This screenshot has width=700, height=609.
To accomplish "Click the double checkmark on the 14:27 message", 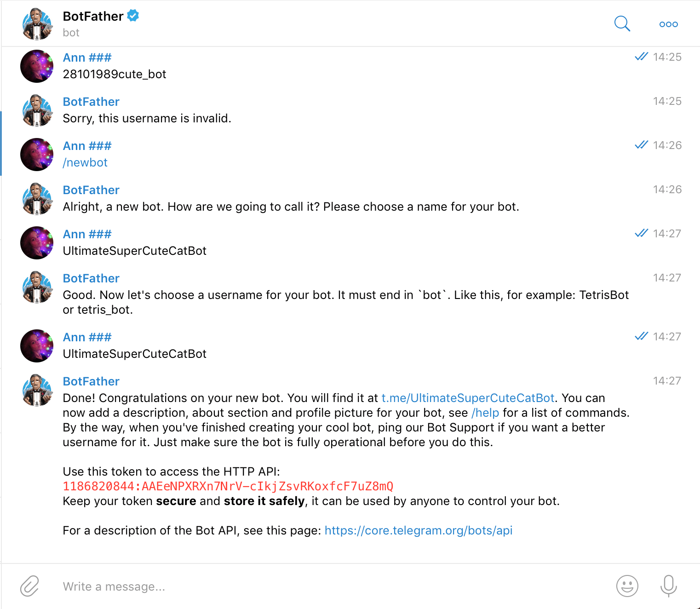I will [x=641, y=336].
